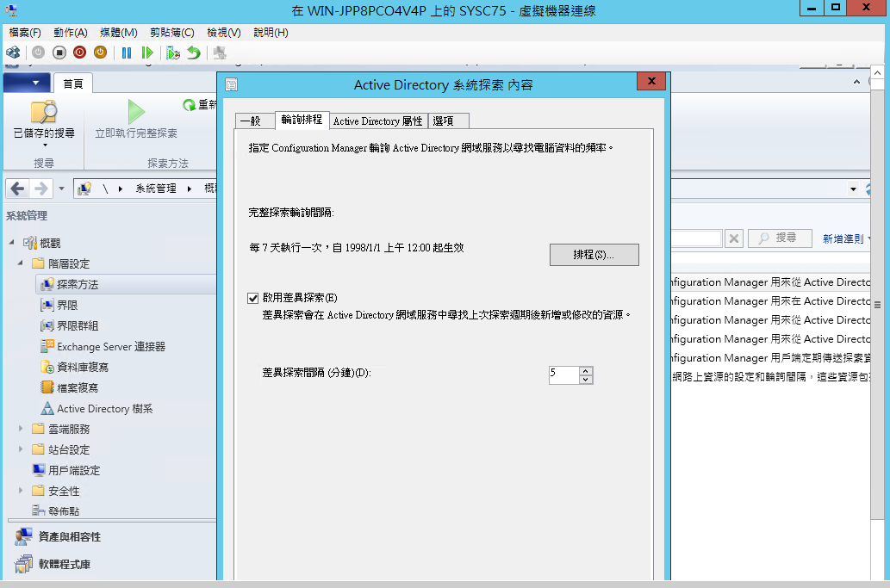Click the 差異探索間隔 minutes input field
890x588 pixels.
pos(564,374)
